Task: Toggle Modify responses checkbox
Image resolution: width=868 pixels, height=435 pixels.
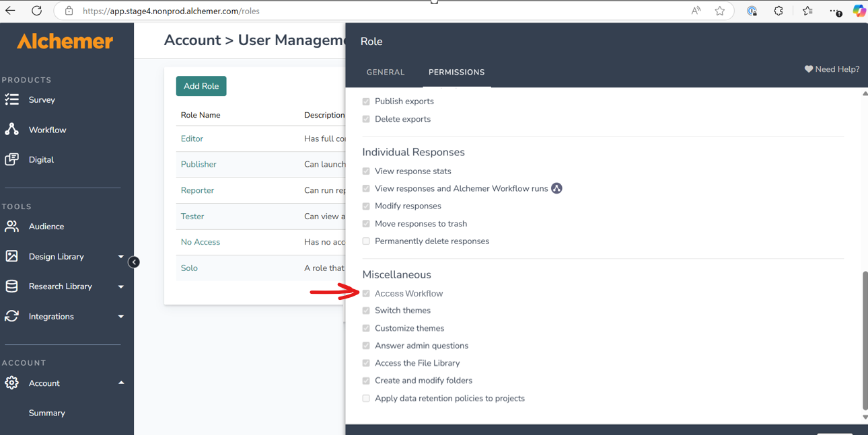Action: coord(366,206)
